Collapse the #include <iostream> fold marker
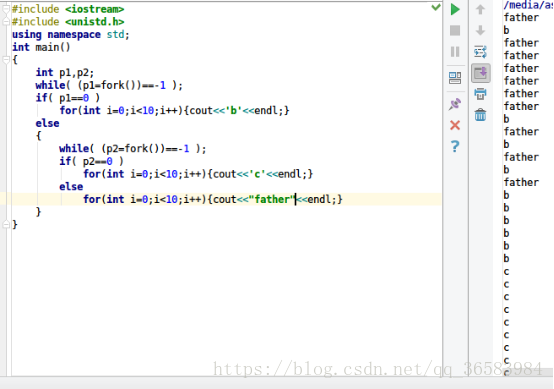This screenshot has height=389, width=554. [x=6, y=9]
